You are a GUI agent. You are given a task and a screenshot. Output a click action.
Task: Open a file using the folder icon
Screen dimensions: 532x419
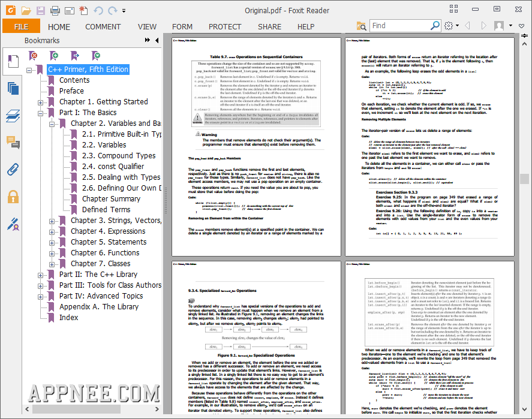point(26,11)
